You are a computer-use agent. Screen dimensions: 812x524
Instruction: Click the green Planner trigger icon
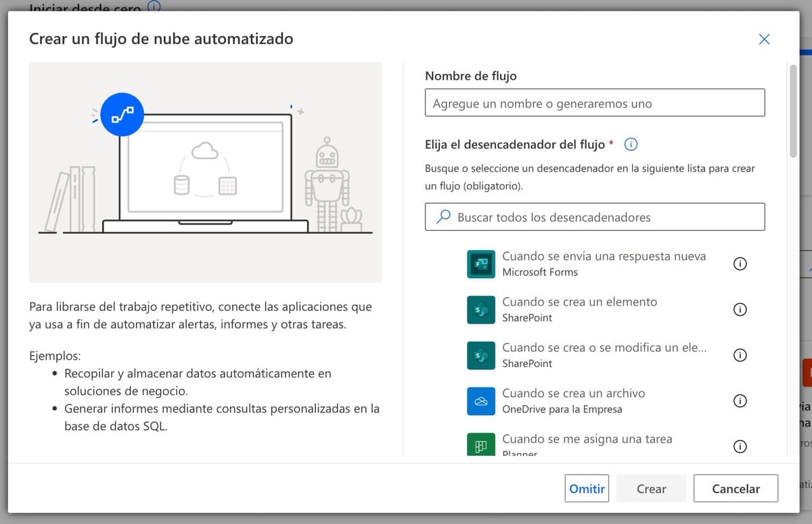tap(481, 445)
